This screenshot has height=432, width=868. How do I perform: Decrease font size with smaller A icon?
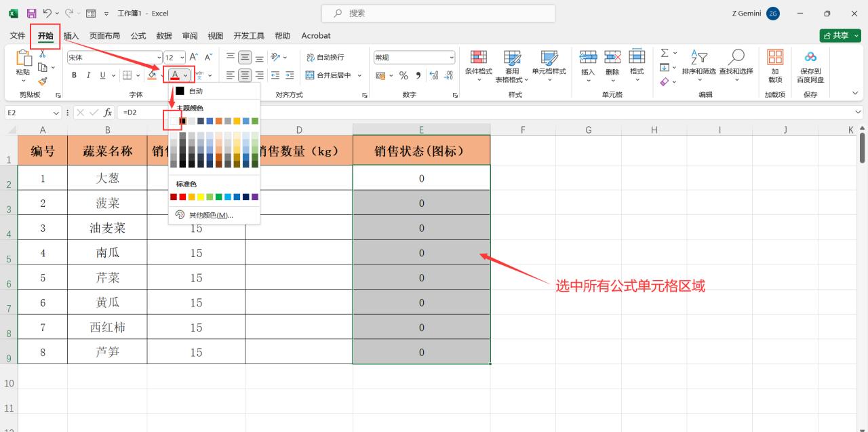tap(208, 58)
